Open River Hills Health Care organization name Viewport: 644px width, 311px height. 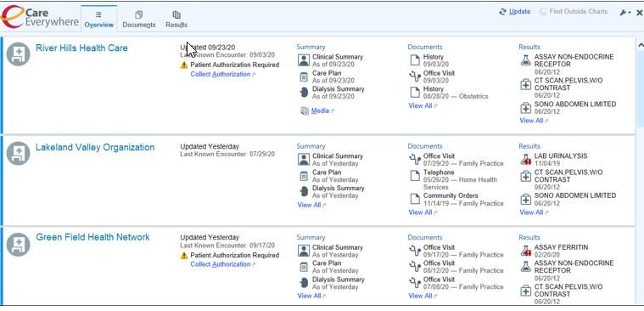pyautogui.click(x=81, y=48)
